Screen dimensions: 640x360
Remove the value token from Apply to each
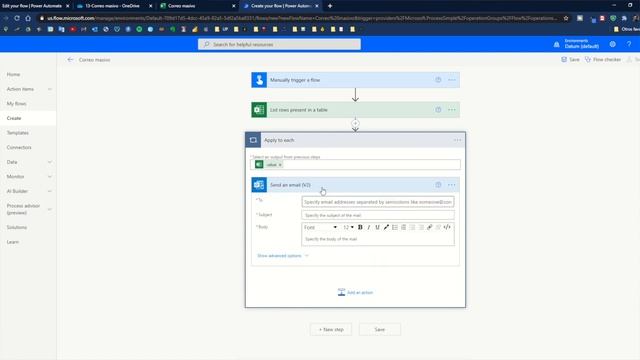click(280, 165)
